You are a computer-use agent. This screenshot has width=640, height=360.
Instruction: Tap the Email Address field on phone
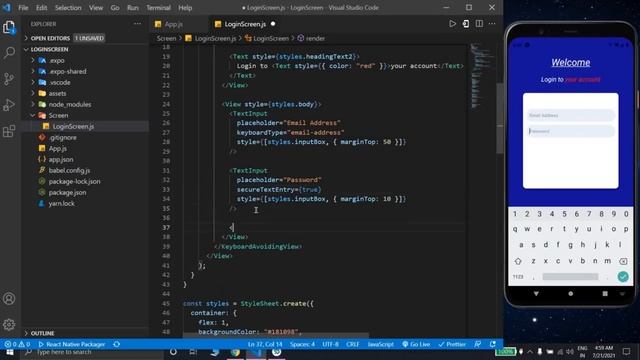pyautogui.click(x=571, y=115)
